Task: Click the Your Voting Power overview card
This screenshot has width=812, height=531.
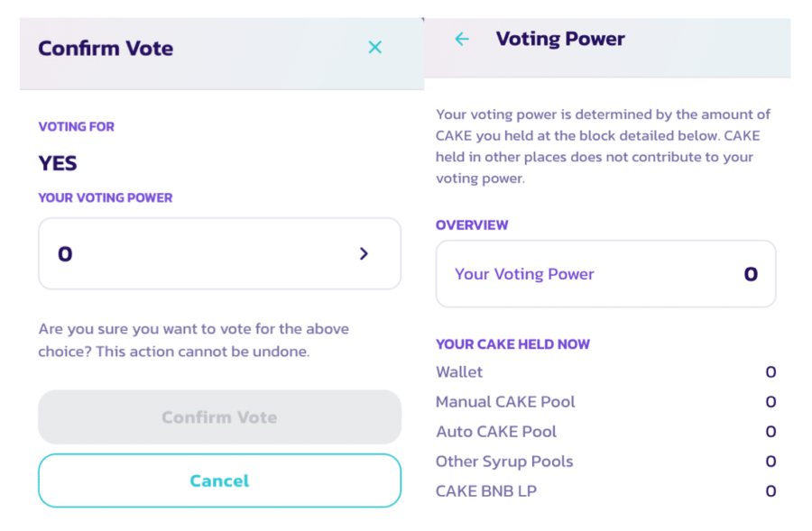Action: click(605, 274)
